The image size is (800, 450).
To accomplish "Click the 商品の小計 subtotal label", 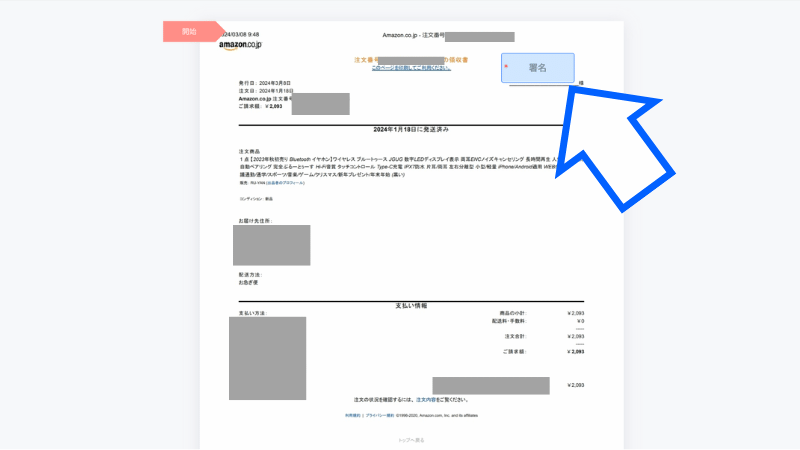I will click(513, 313).
